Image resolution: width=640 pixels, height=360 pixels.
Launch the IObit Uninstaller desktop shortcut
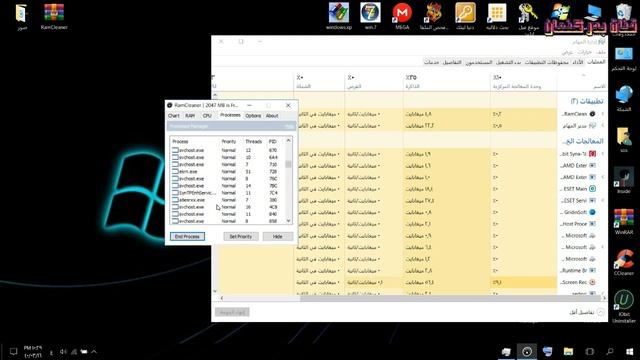pos(624,306)
